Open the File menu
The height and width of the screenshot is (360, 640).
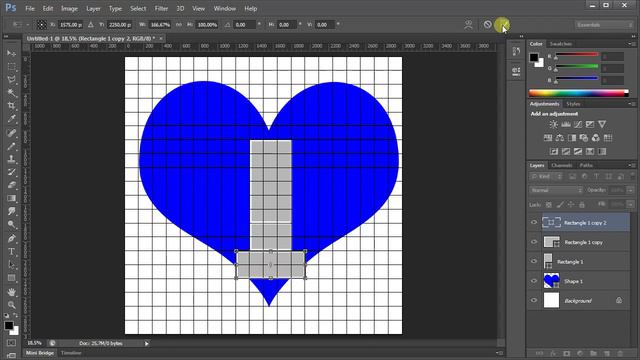[x=30, y=8]
